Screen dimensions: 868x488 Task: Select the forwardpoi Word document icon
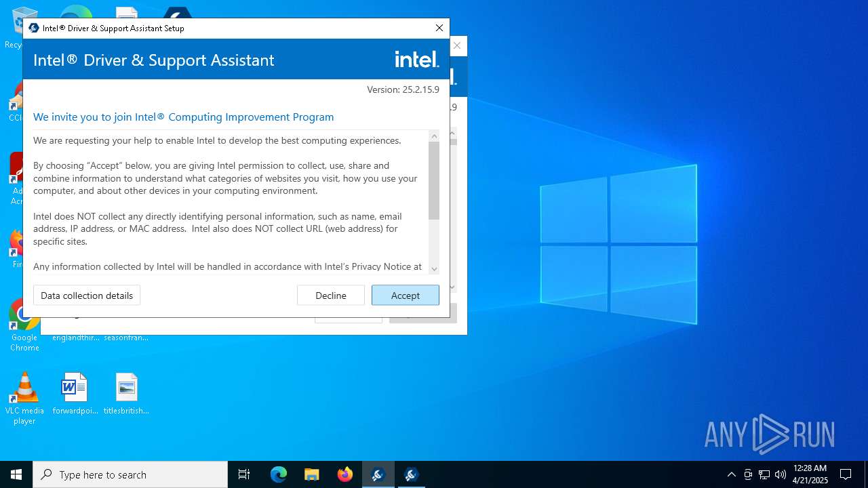(75, 393)
